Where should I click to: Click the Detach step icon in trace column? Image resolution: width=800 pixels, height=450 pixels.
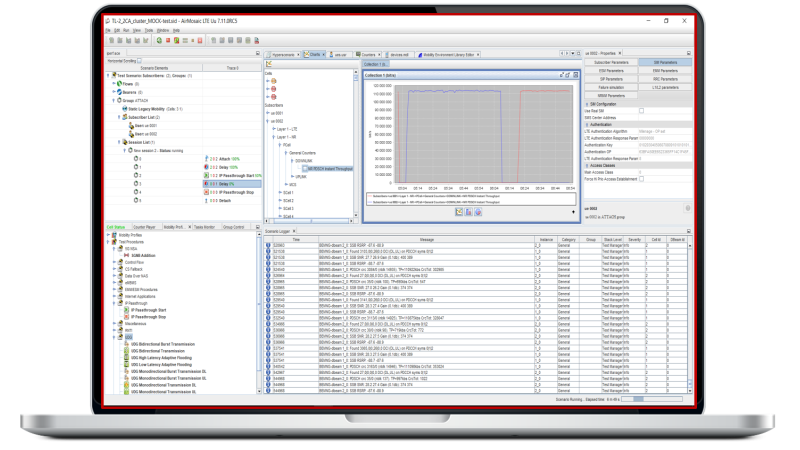click(206, 201)
